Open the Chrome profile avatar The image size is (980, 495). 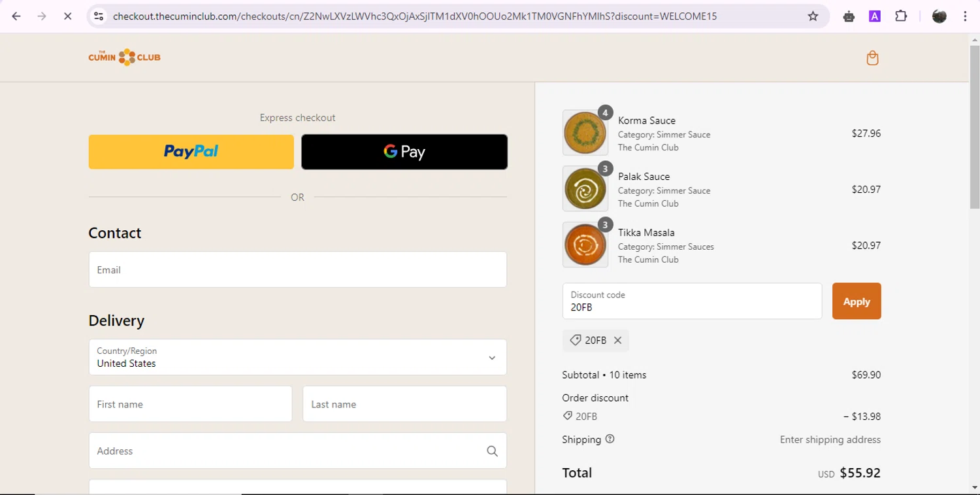pyautogui.click(x=939, y=16)
